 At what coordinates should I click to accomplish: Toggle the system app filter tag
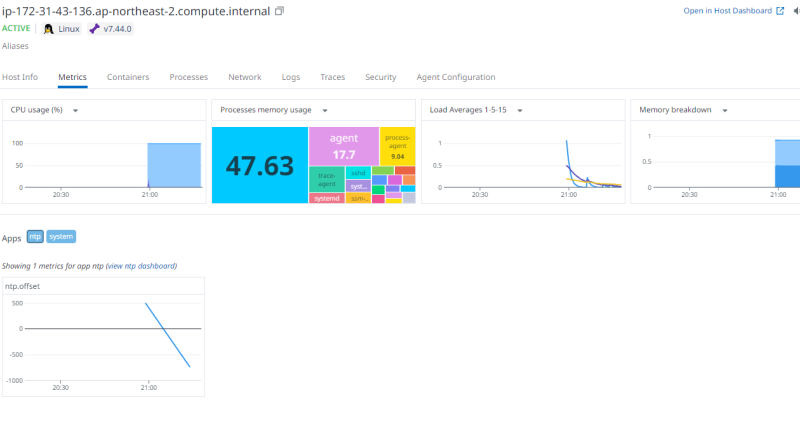(61, 237)
